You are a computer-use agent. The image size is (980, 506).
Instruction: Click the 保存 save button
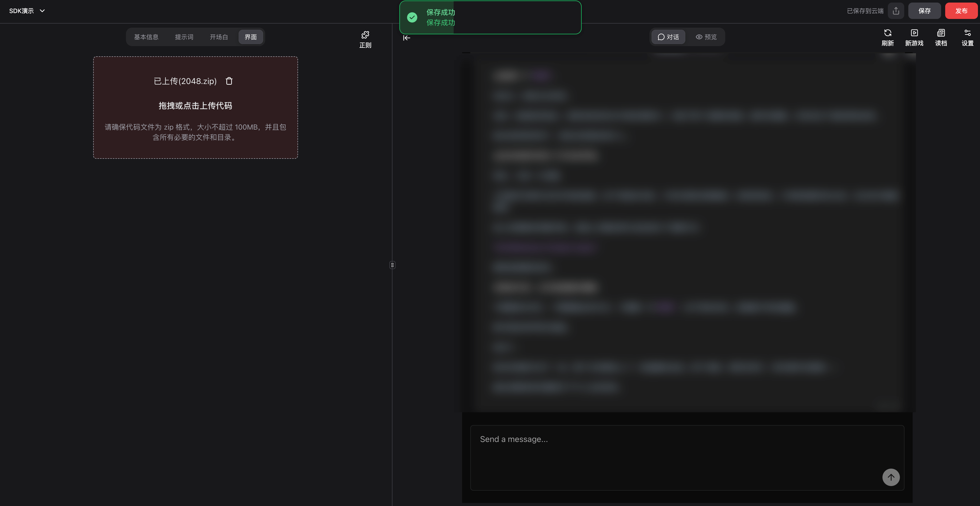924,11
